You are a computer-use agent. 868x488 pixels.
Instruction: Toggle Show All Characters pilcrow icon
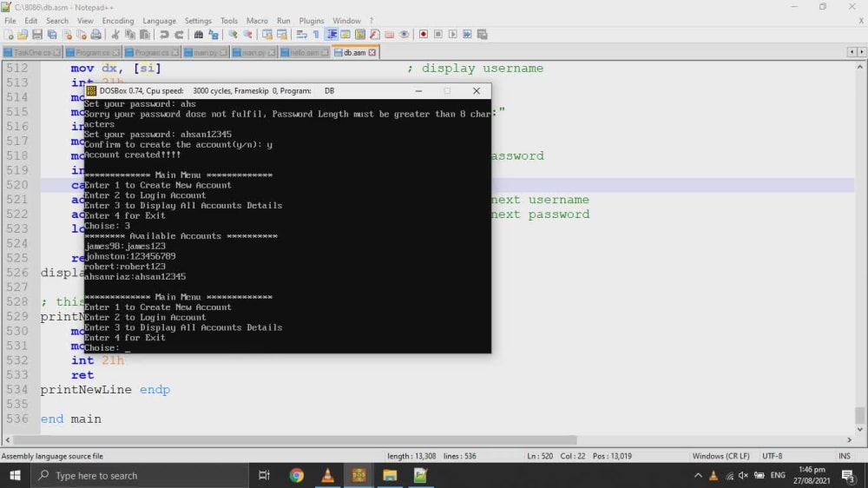pos(316,35)
